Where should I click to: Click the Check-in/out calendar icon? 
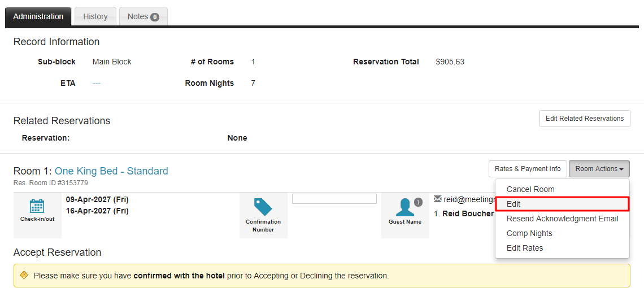[x=37, y=206]
